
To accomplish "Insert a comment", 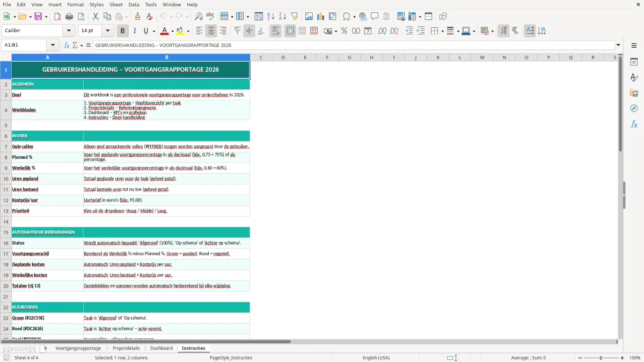I will click(375, 17).
